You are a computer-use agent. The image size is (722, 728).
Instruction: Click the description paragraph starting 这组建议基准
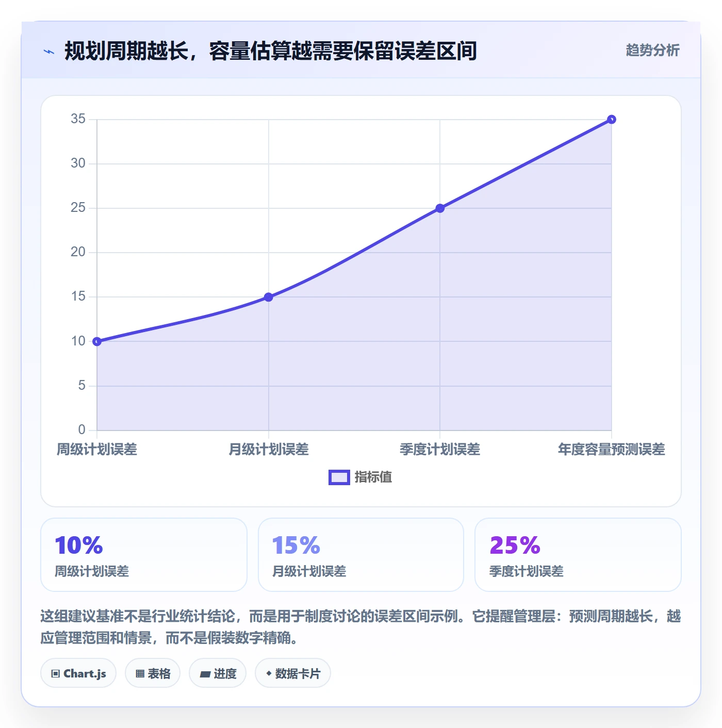pos(361,627)
